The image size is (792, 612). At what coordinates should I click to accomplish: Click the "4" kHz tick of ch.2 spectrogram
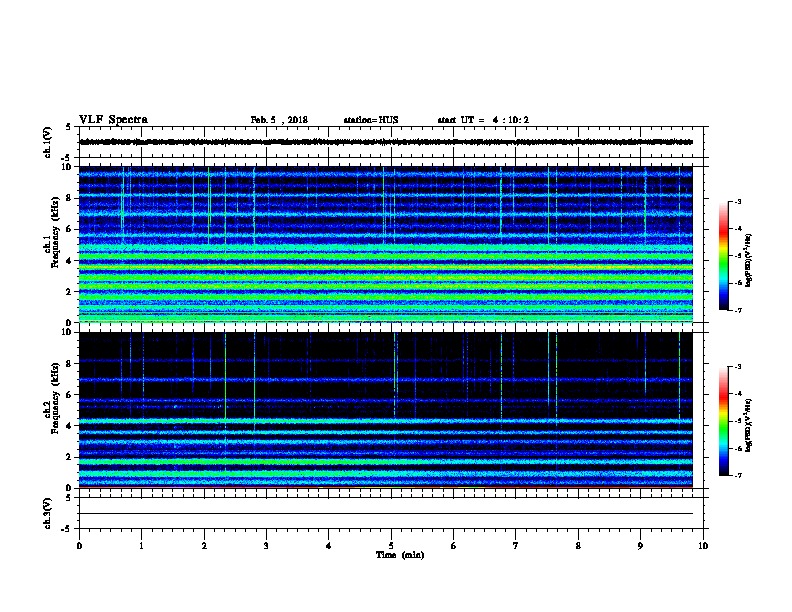pyautogui.click(x=70, y=426)
